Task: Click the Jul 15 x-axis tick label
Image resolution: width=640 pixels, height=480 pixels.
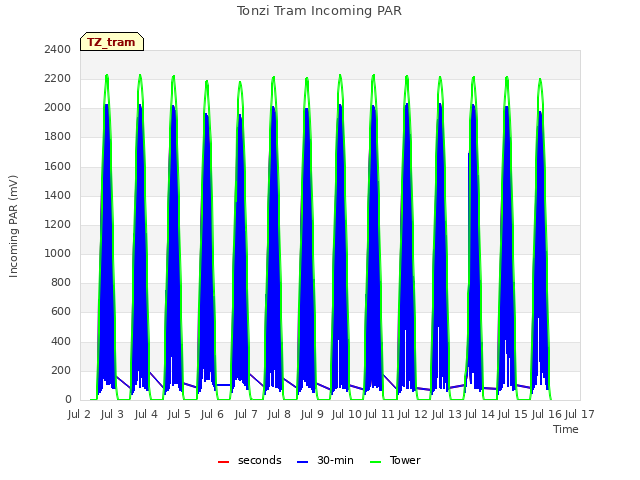Action: pos(513,414)
